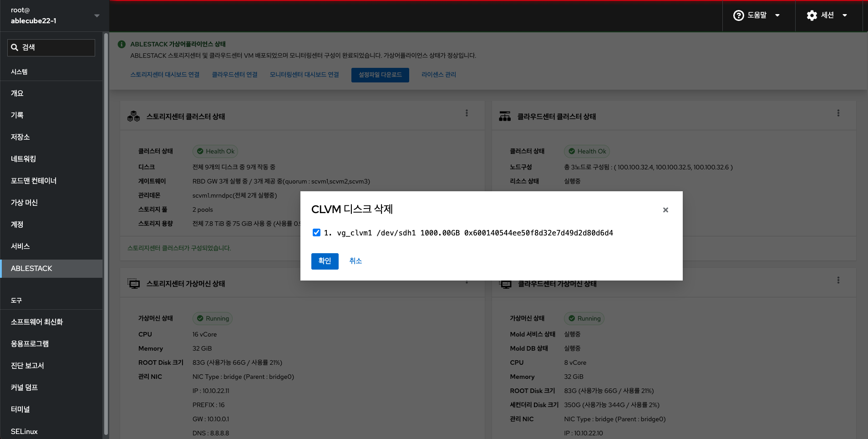Open 네트워킹 networking page

(51, 159)
